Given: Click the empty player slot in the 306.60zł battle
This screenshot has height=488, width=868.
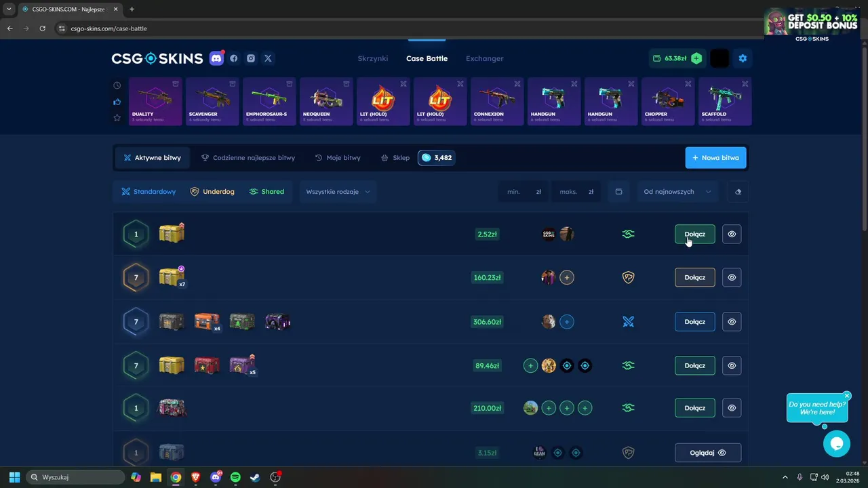Looking at the screenshot, I should (x=567, y=322).
